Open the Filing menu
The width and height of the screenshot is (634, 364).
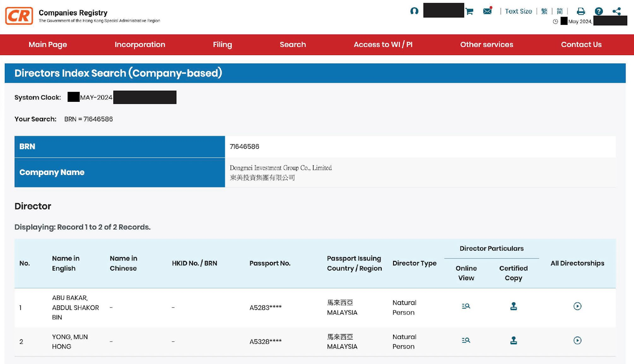(222, 44)
